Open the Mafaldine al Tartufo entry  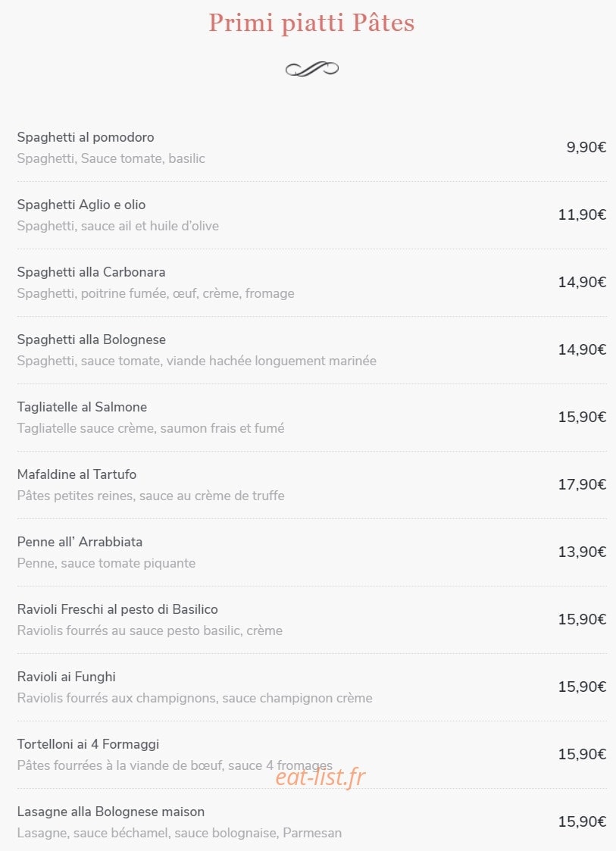(77, 474)
